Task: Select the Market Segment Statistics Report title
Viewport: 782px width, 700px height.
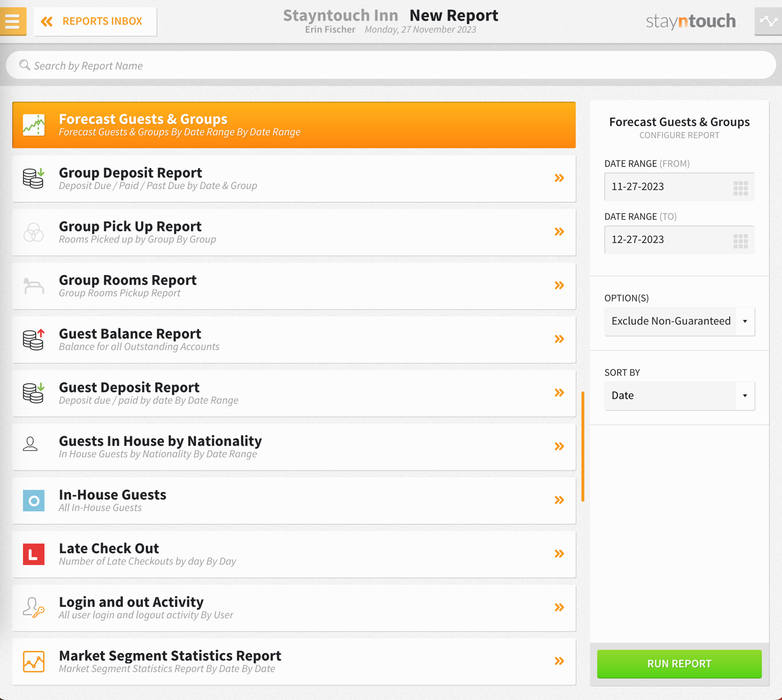Action: click(x=170, y=655)
